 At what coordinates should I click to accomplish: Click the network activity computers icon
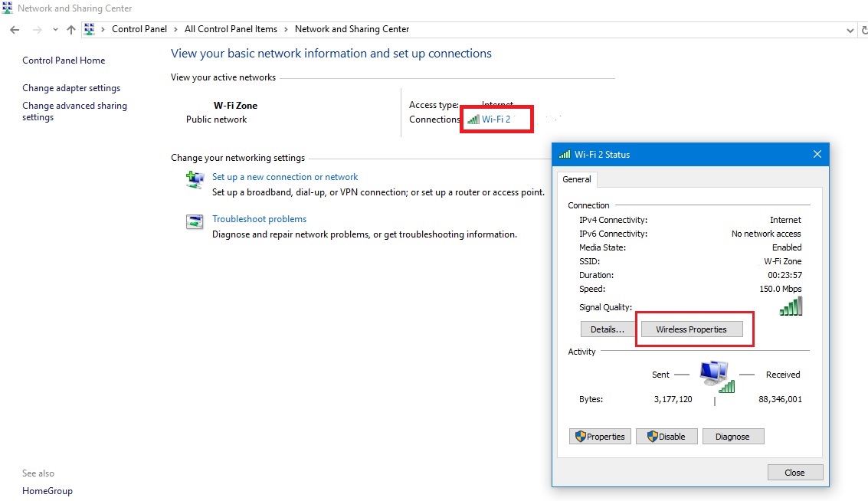tap(716, 375)
